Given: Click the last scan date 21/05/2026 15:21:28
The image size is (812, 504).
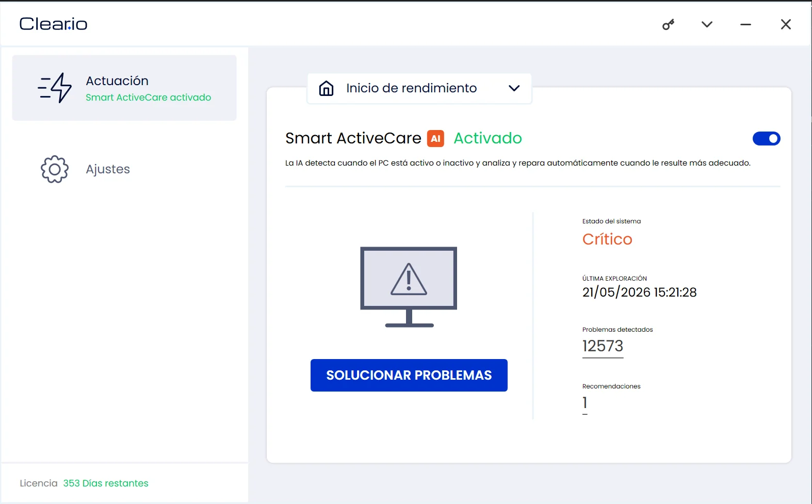Looking at the screenshot, I should [639, 292].
